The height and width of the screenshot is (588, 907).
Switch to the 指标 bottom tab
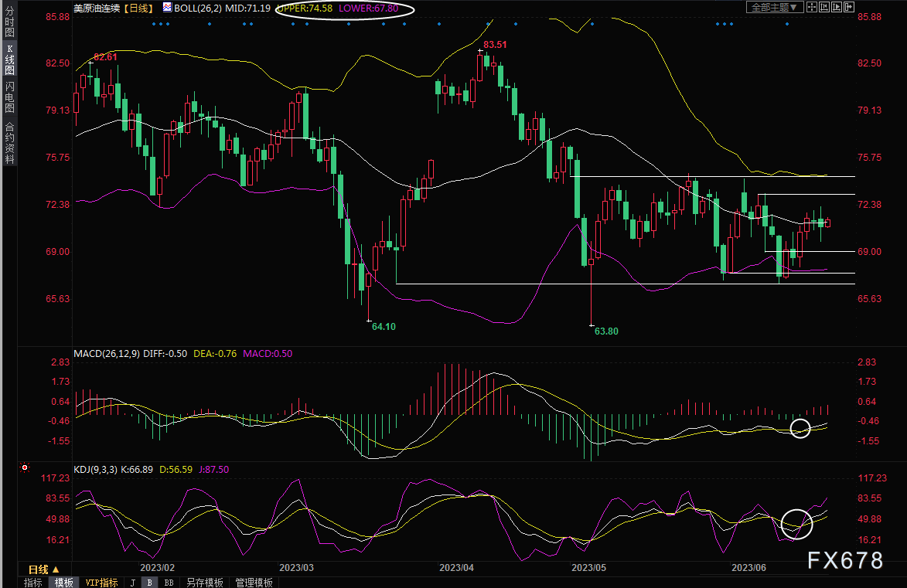coord(33,583)
